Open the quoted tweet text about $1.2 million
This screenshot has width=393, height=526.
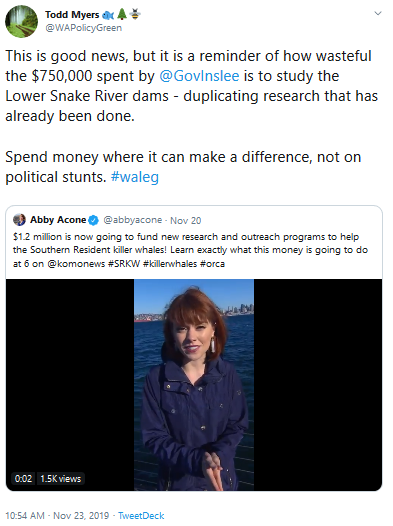tap(190, 250)
